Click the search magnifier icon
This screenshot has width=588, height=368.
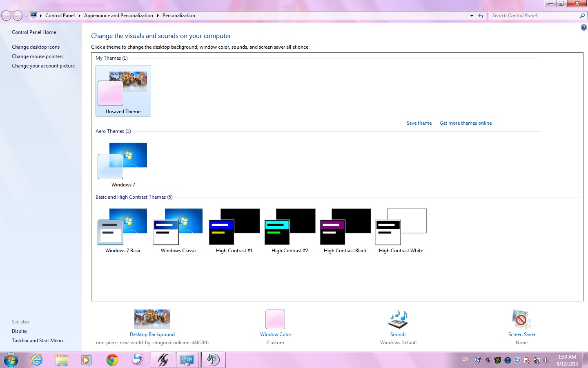(582, 16)
